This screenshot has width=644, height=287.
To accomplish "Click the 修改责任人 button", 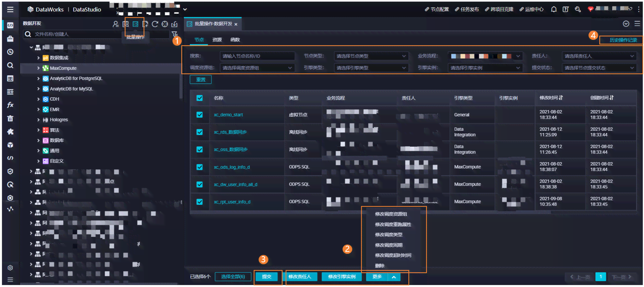I will 300,277.
